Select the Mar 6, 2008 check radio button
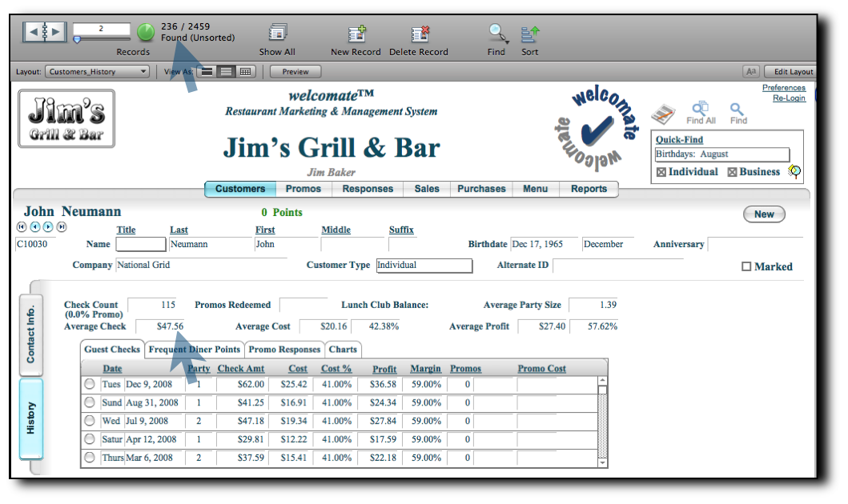848x504 pixels. tap(90, 458)
